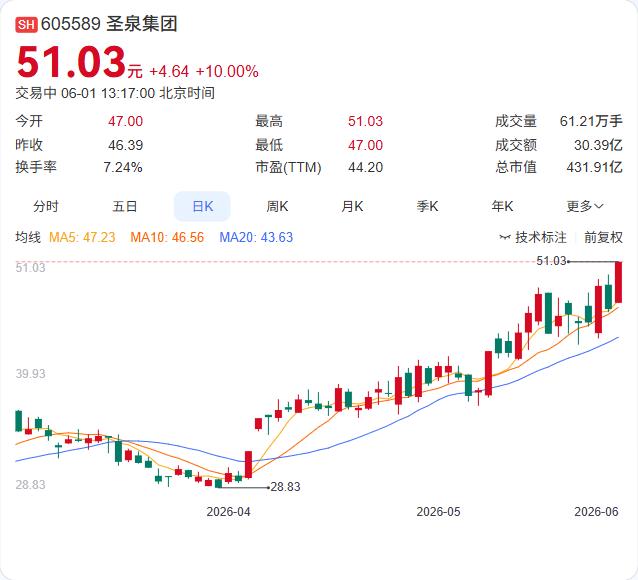Click the 昨收 value 46.39
The height and width of the screenshot is (580, 638).
pyautogui.click(x=125, y=145)
